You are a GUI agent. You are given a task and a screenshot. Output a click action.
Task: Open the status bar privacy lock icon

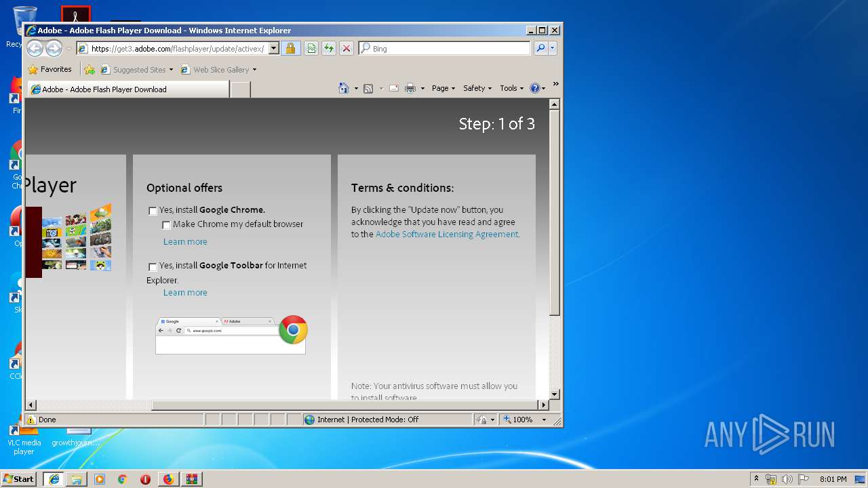click(x=481, y=420)
